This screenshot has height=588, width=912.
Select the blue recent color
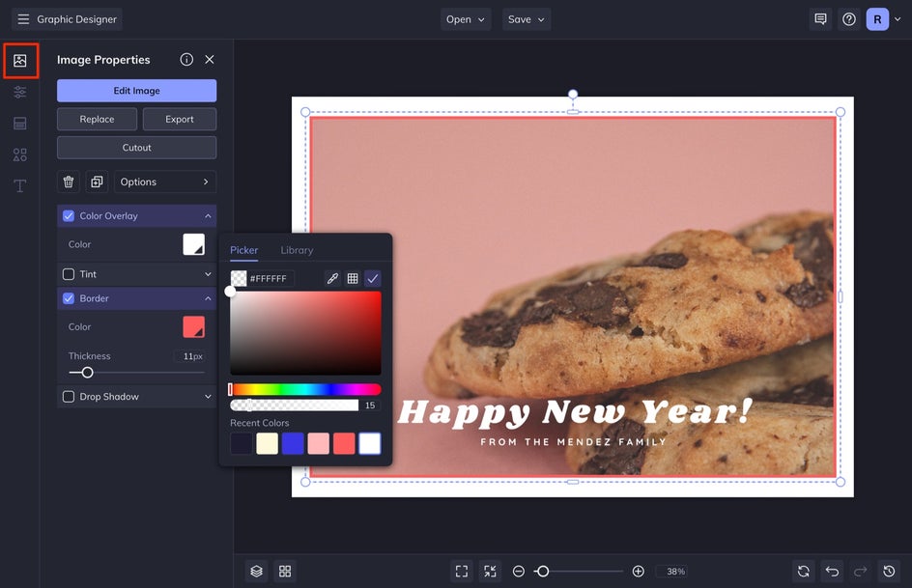click(x=293, y=443)
